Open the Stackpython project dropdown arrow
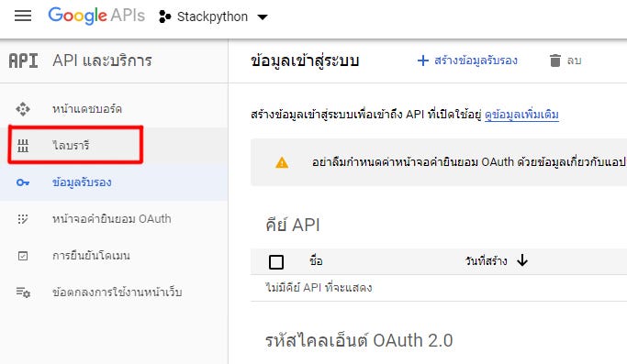 [263, 17]
